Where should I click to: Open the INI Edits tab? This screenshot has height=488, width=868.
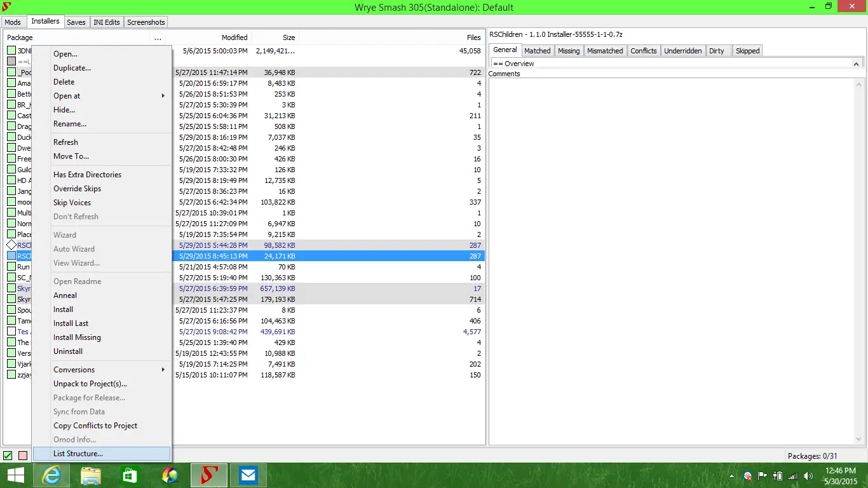tap(107, 22)
